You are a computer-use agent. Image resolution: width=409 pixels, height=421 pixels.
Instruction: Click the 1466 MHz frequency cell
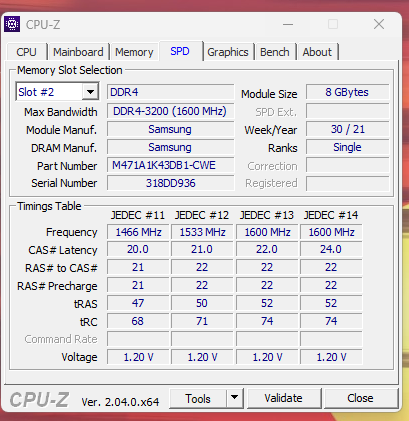click(x=138, y=232)
